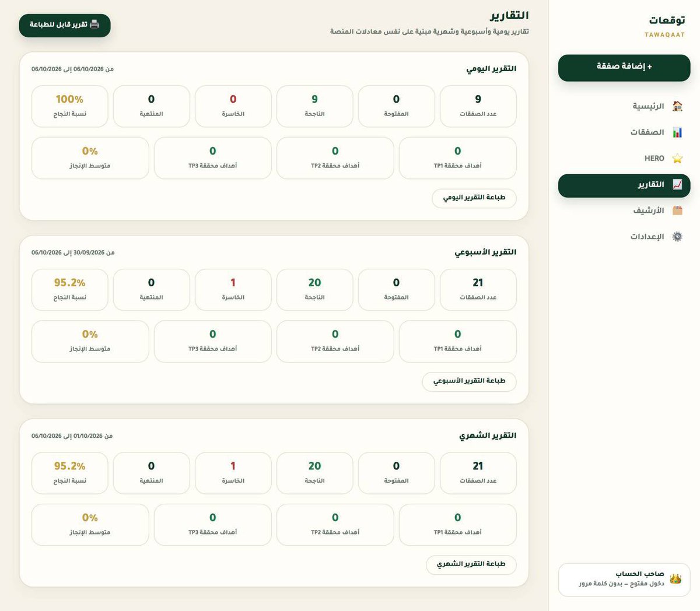Click the weekly date range from 30/09/2026
Image resolution: width=700 pixels, height=611 pixels.
click(x=73, y=252)
